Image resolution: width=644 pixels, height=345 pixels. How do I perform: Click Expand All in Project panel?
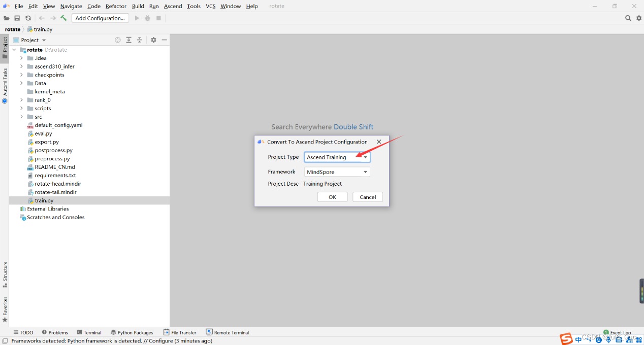tap(129, 40)
